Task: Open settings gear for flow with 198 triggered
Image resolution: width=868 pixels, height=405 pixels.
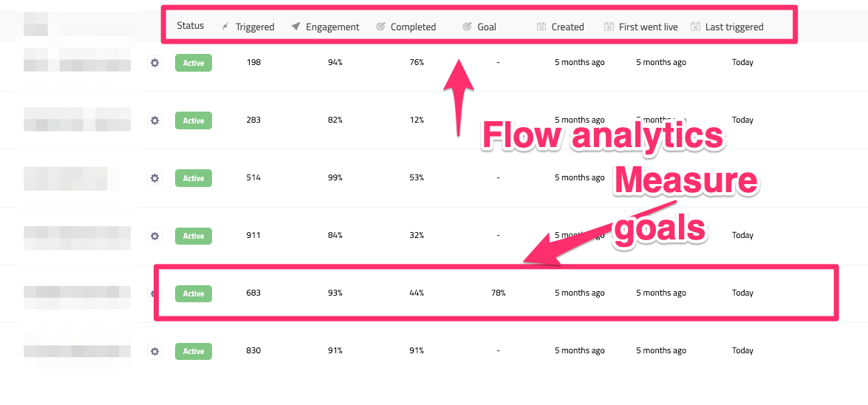Action: point(154,63)
